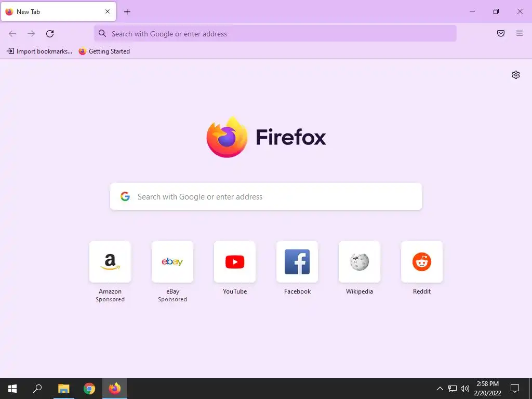Reload the current page
The width and height of the screenshot is (532, 399).
(x=50, y=34)
